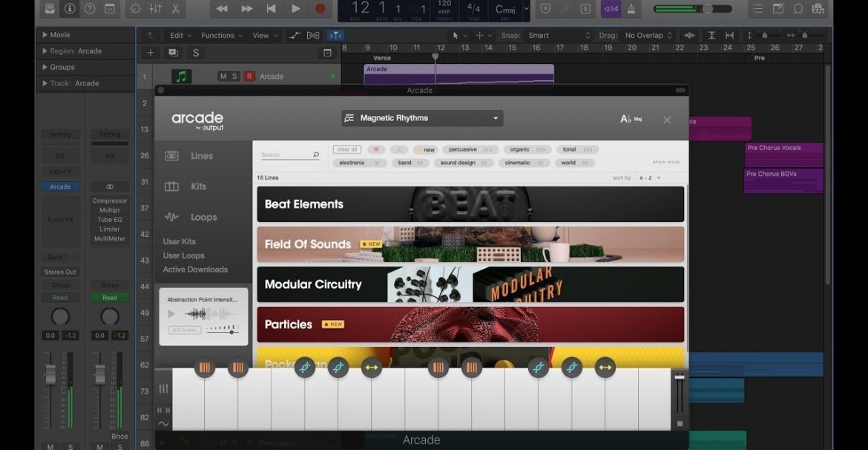The image size is (868, 450).
Task: Toggle the 1234 count-in button
Action: click(611, 8)
